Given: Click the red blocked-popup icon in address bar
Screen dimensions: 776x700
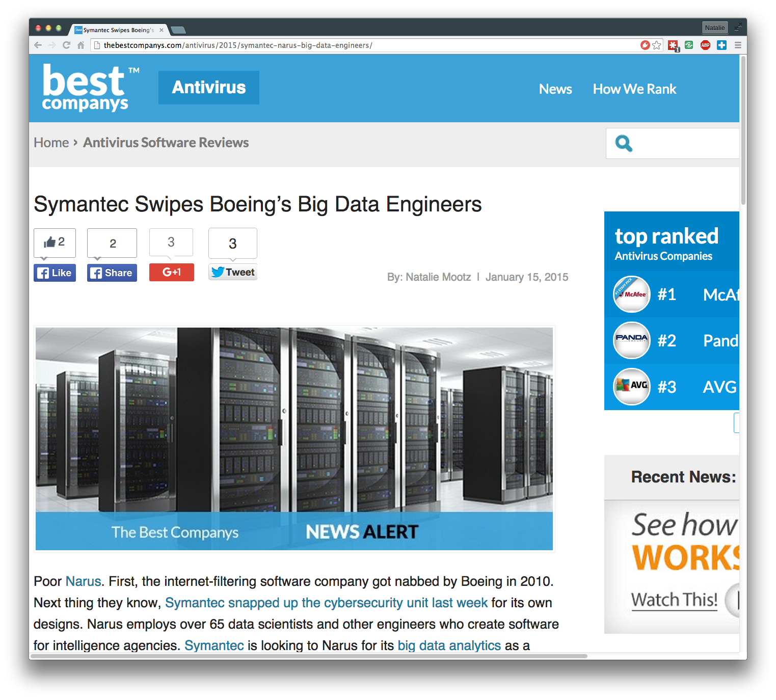Looking at the screenshot, I should tap(645, 45).
